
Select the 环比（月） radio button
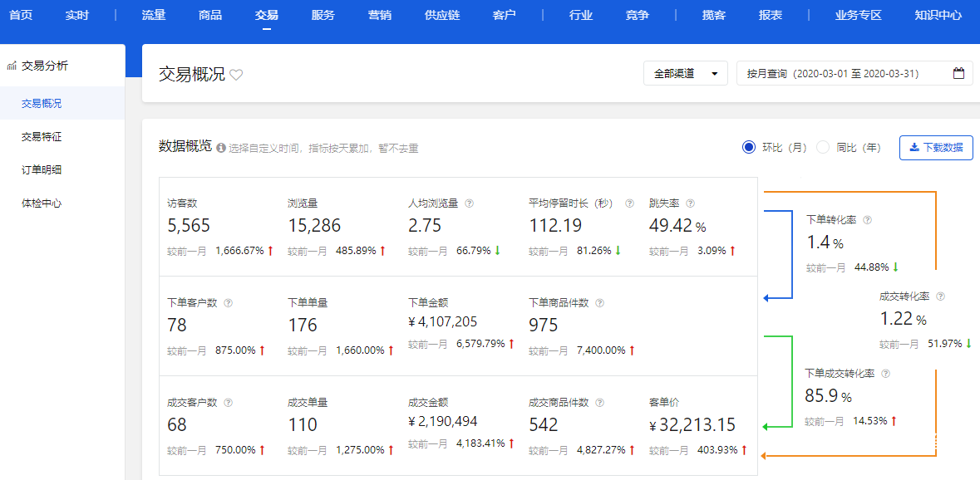point(749,147)
